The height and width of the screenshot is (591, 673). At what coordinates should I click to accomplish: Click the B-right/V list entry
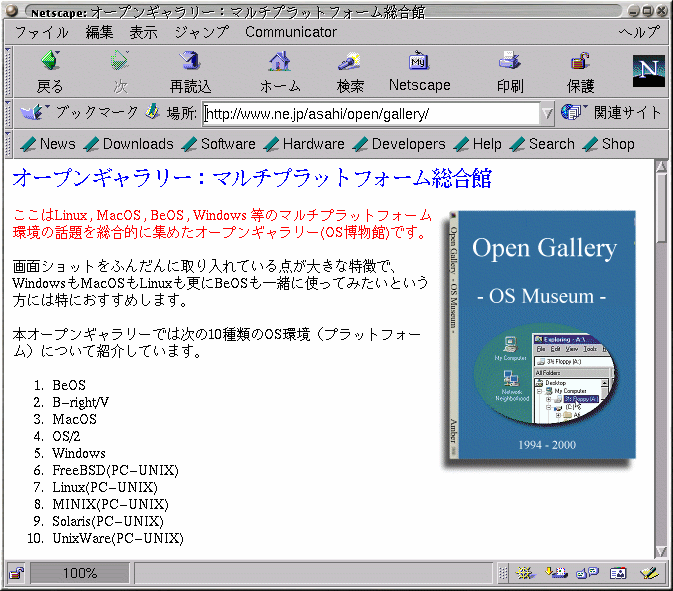80,402
